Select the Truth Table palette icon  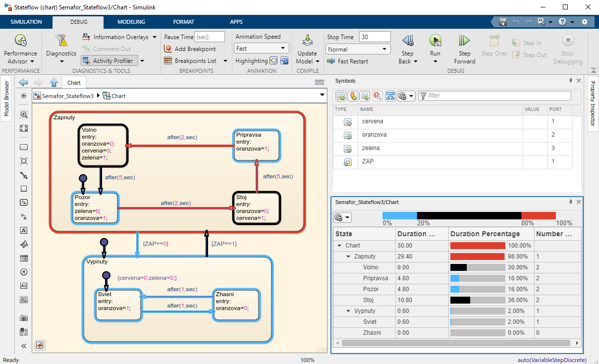(x=24, y=258)
